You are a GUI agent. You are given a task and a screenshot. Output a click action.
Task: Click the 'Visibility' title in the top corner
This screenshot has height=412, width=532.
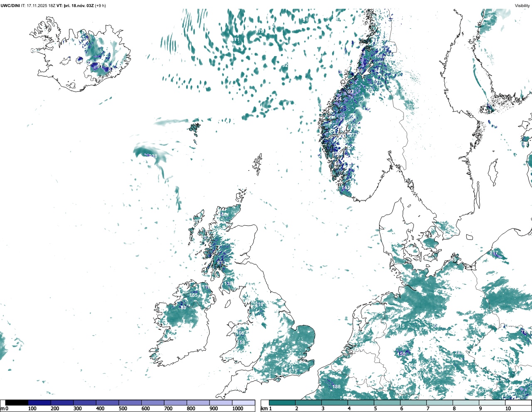(x=522, y=6)
